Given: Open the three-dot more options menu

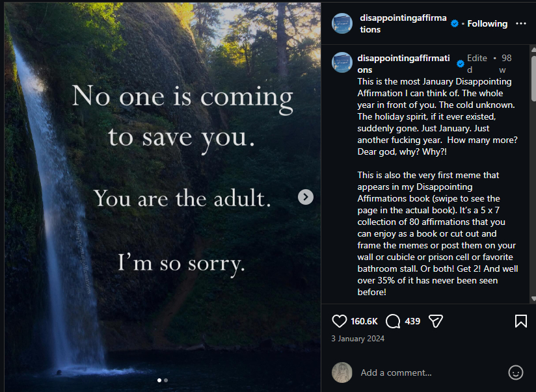Looking at the screenshot, I should [x=520, y=23].
